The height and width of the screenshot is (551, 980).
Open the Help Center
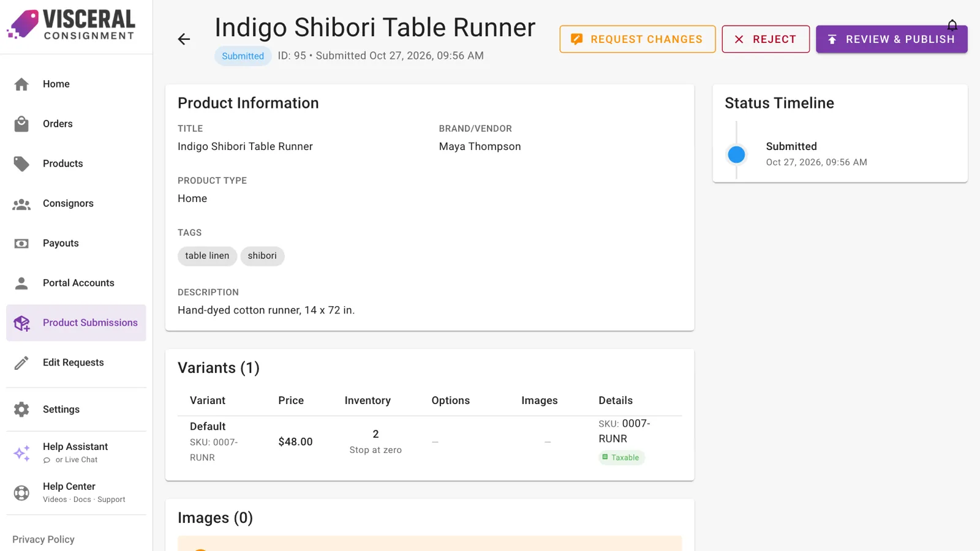(x=76, y=492)
